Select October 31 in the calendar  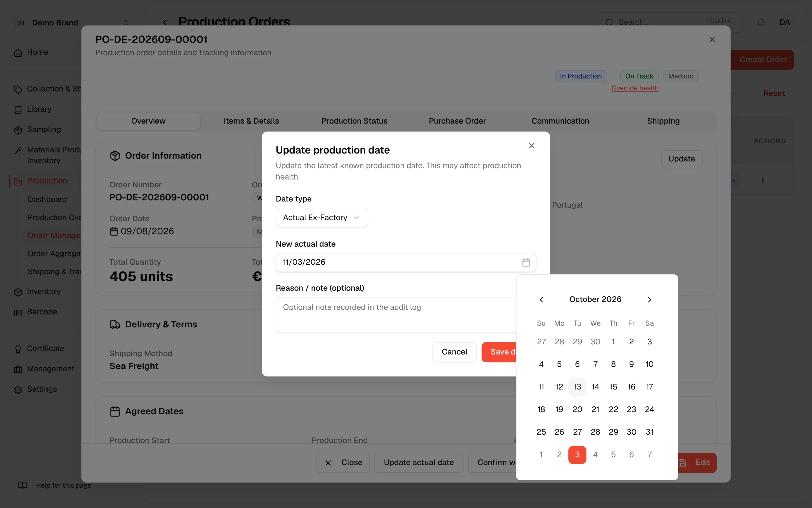point(649,432)
